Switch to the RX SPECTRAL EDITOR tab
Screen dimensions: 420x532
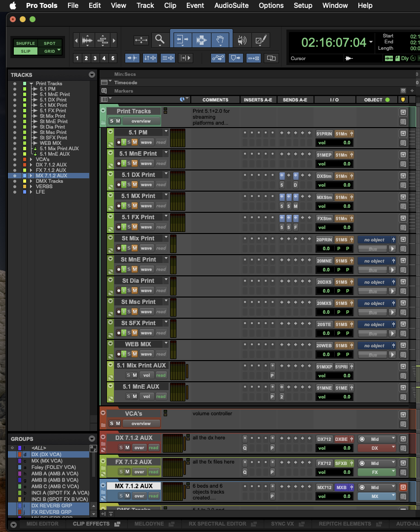pos(217,524)
